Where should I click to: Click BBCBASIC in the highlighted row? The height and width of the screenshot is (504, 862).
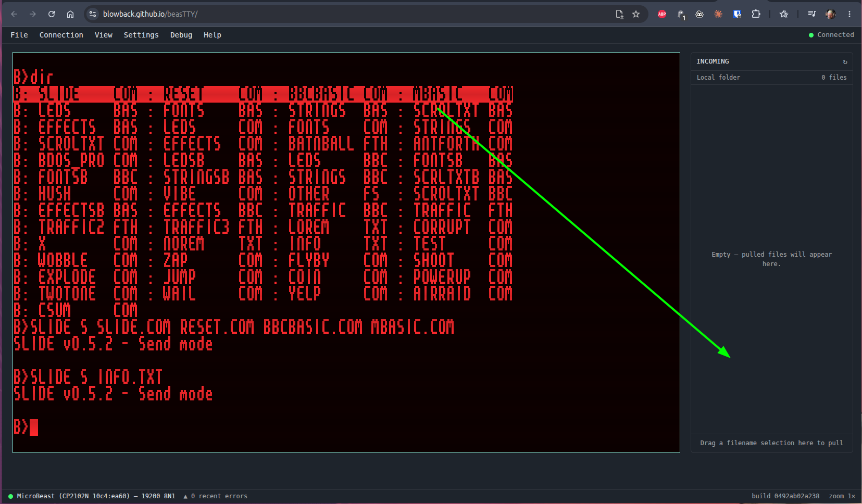click(321, 94)
